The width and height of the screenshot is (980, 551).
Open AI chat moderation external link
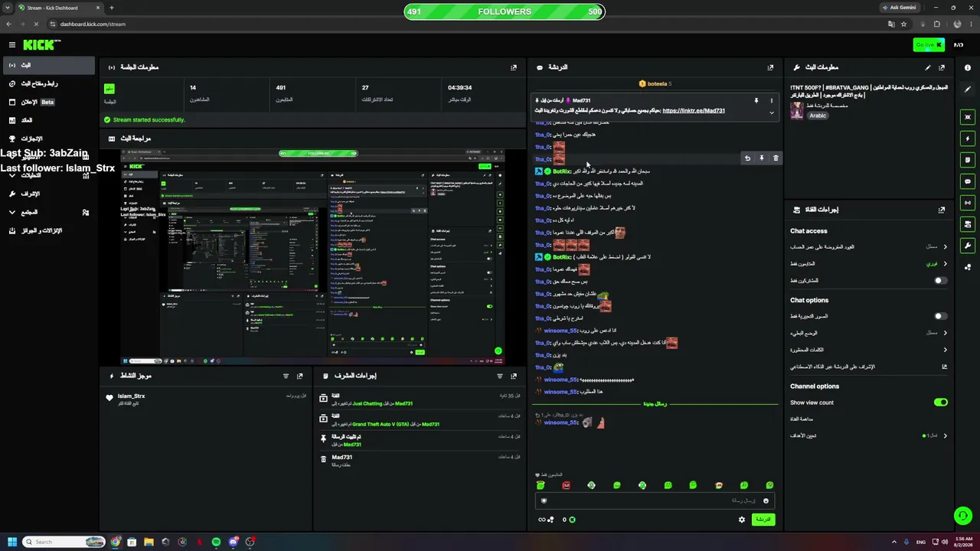[945, 367]
